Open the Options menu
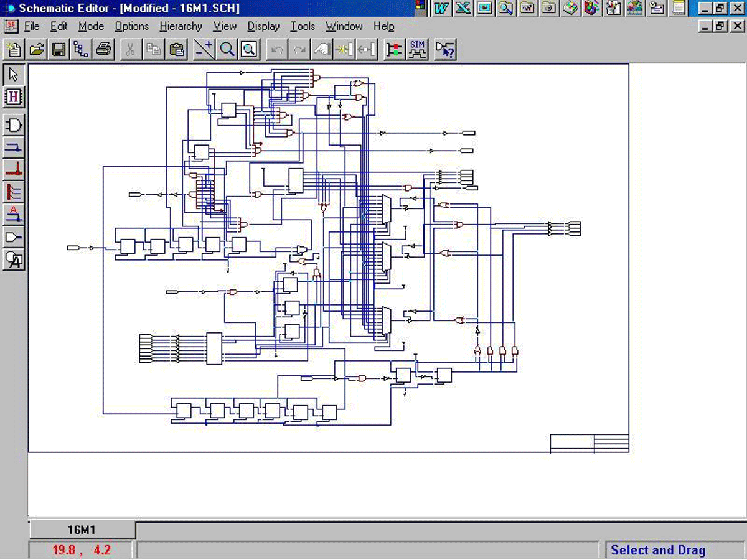The image size is (747, 560). tap(132, 26)
